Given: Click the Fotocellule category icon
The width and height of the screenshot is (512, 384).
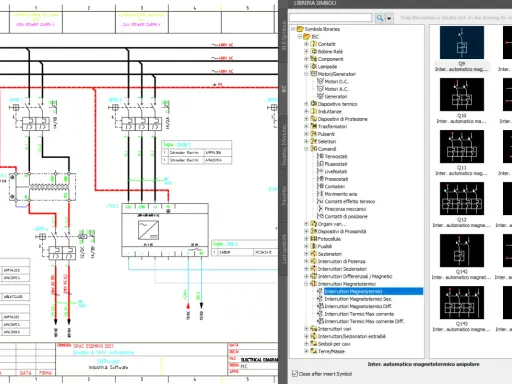Looking at the screenshot, I should (313, 239).
